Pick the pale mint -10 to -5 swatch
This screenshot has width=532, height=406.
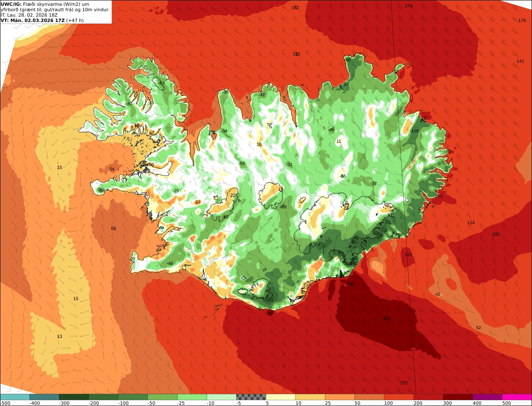coord(222,397)
